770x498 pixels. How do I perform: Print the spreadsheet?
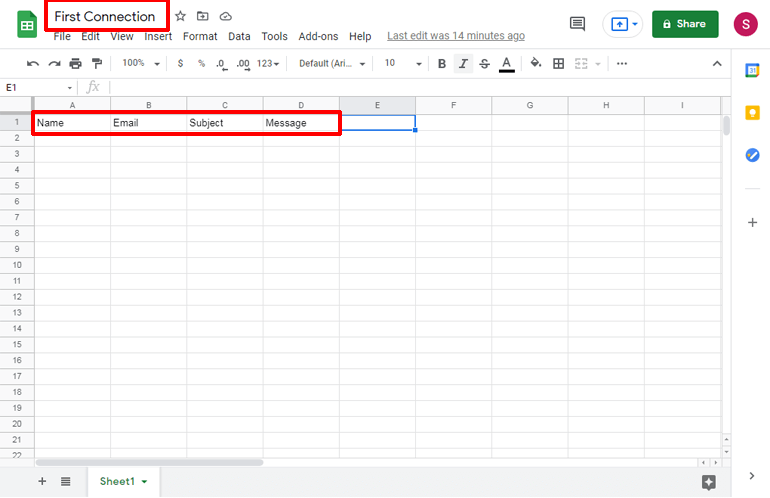pos(75,63)
